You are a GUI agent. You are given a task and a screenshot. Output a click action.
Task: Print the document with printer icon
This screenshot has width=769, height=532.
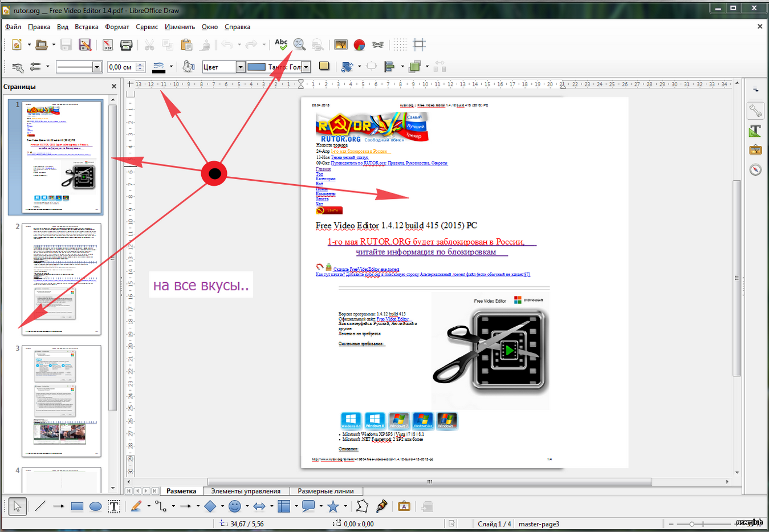(127, 44)
